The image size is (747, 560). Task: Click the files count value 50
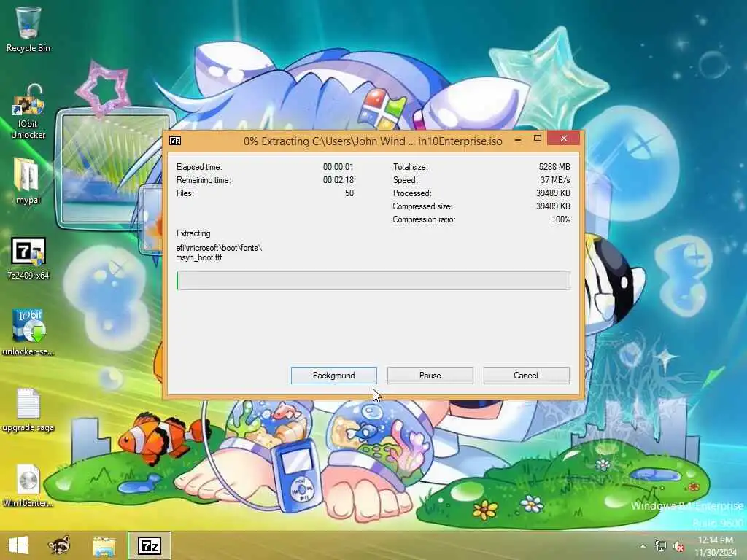click(x=349, y=192)
